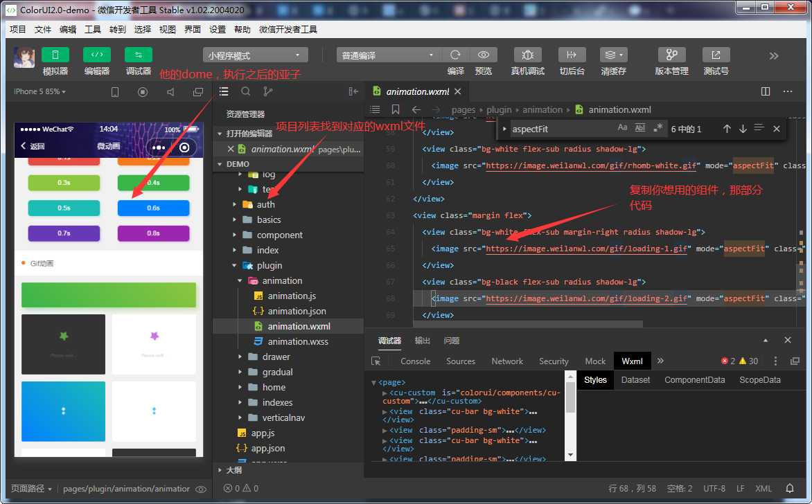Open the 设置 menu
This screenshot has width=812, height=504.
tap(218, 30)
